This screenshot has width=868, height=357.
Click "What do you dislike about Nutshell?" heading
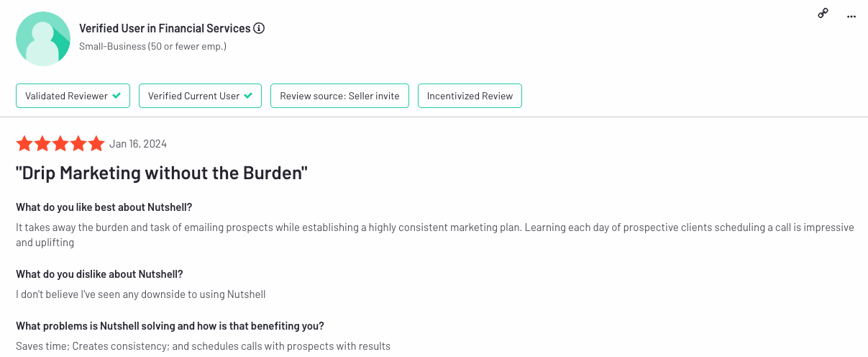pyautogui.click(x=99, y=274)
